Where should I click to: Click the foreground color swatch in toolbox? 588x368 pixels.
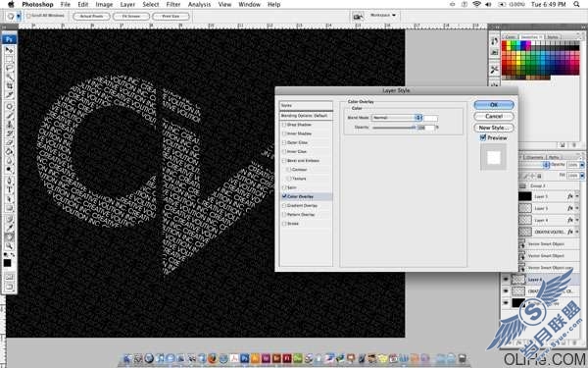click(x=7, y=263)
